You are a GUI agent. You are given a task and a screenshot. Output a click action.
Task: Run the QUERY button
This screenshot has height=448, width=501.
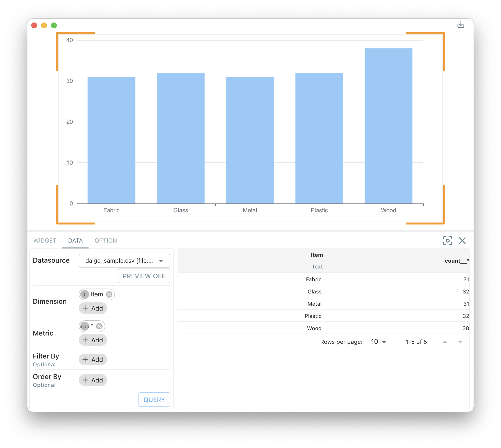pyautogui.click(x=154, y=400)
